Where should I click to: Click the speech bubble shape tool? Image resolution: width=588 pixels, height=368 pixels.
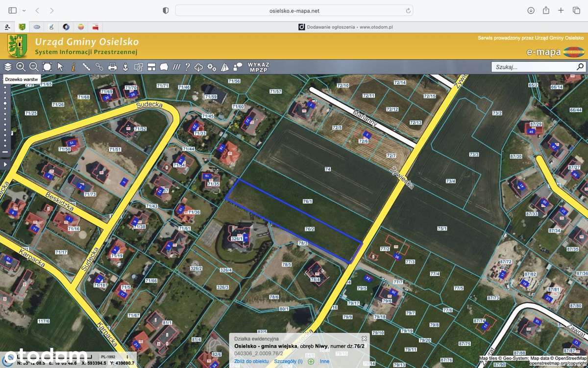164,67
